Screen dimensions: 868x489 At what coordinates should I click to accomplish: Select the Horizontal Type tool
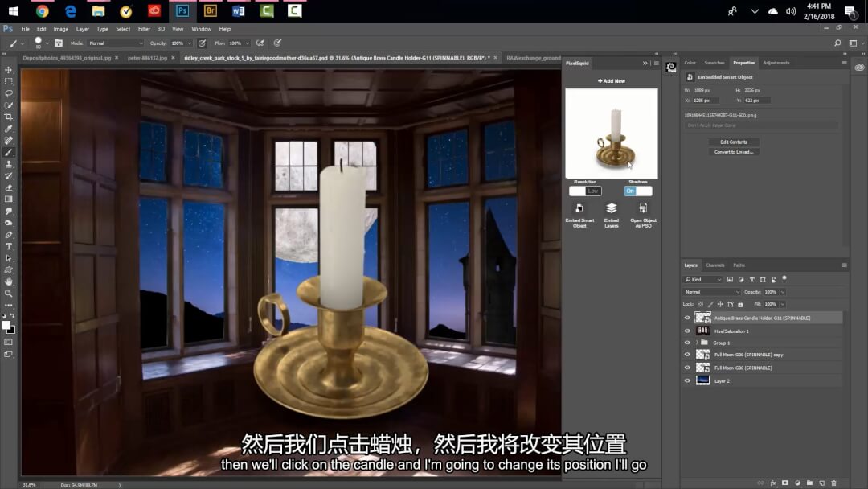[x=9, y=246]
